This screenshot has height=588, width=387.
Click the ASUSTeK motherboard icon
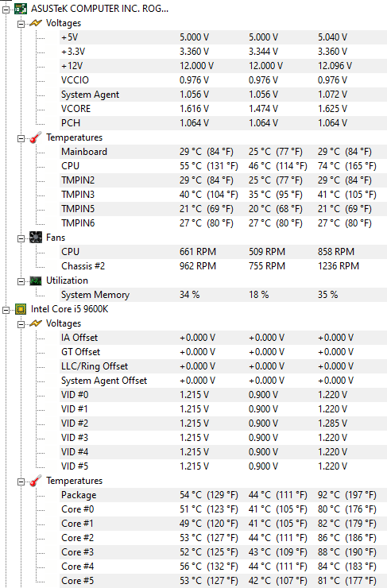point(21,9)
